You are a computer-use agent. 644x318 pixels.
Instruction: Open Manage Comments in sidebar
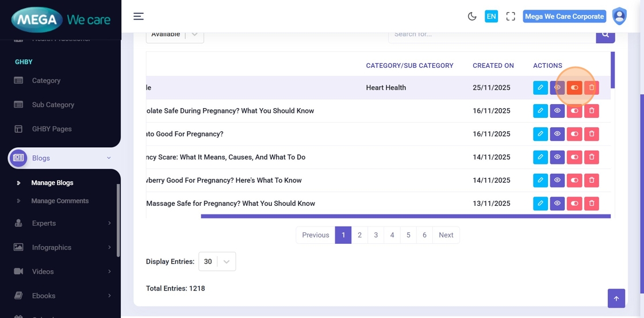point(60,201)
